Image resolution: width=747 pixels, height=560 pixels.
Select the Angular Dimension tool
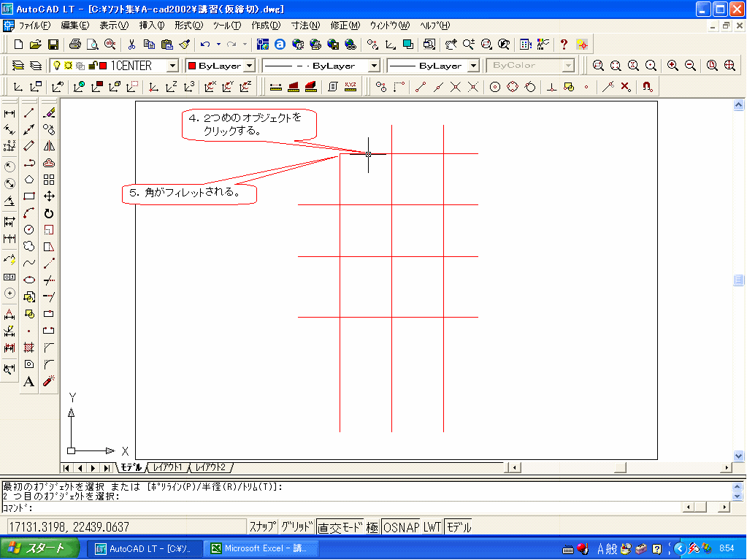(9, 201)
